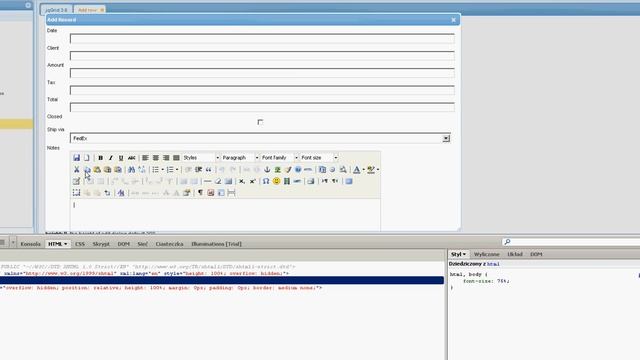Switch to the Wyliczone side tab
Screen dimensions: 640x360
pos(487,254)
